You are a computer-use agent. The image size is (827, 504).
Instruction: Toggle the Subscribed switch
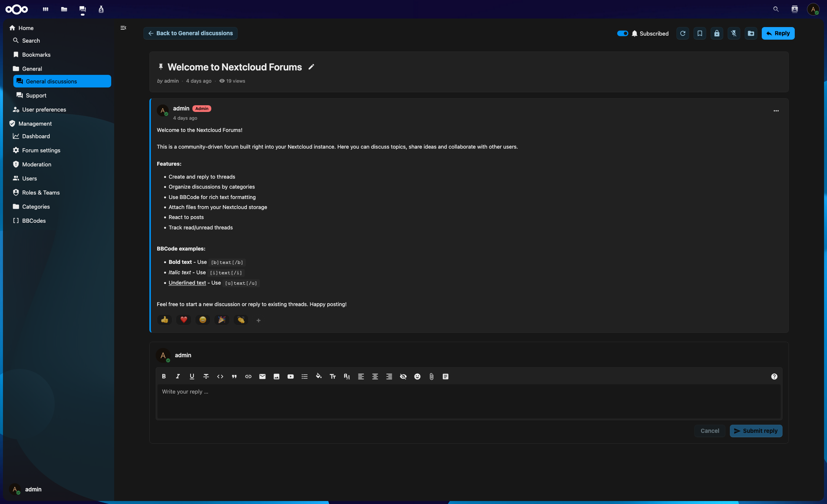(623, 33)
